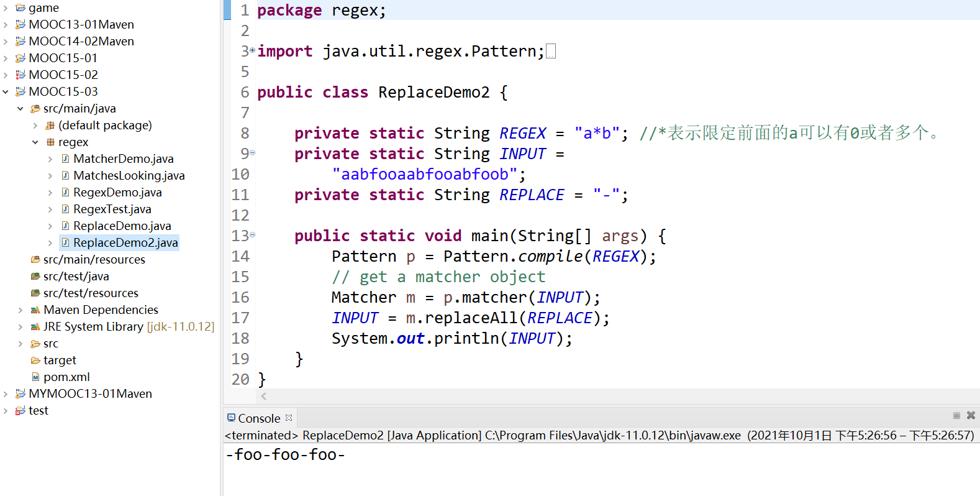Viewport: 980px width, 496px height.
Task: Select the target folder
Action: 60,361
